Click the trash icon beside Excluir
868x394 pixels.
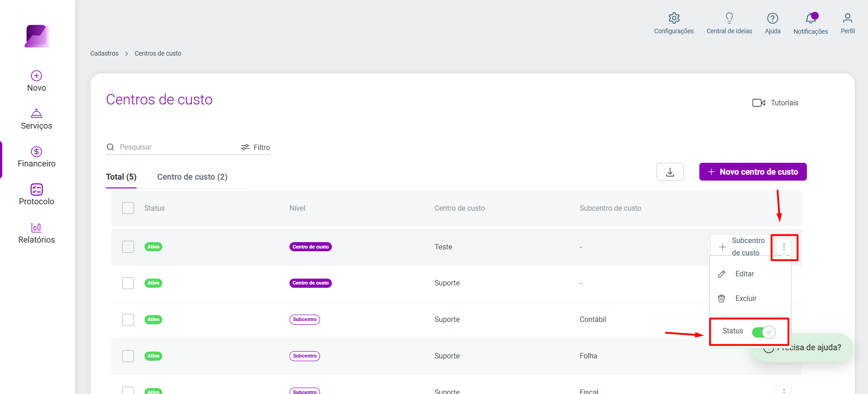[x=722, y=299]
